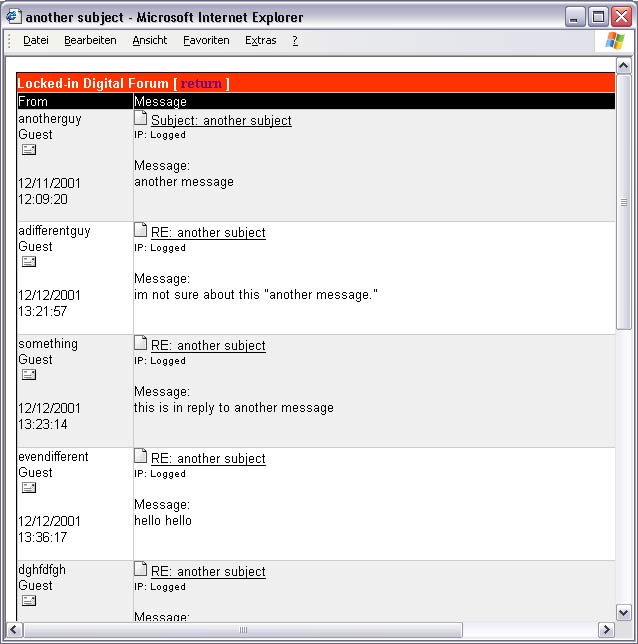Open the Bearbeiten menu
The height and width of the screenshot is (644, 638).
point(90,40)
